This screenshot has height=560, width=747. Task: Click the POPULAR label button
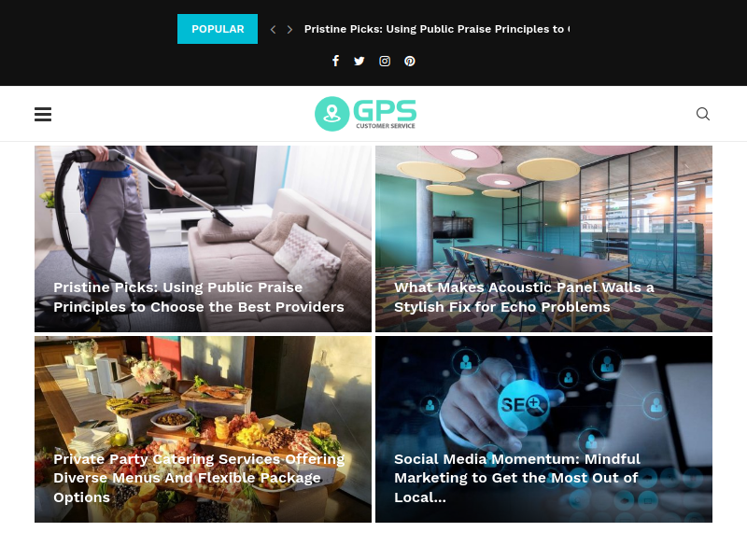[218, 29]
